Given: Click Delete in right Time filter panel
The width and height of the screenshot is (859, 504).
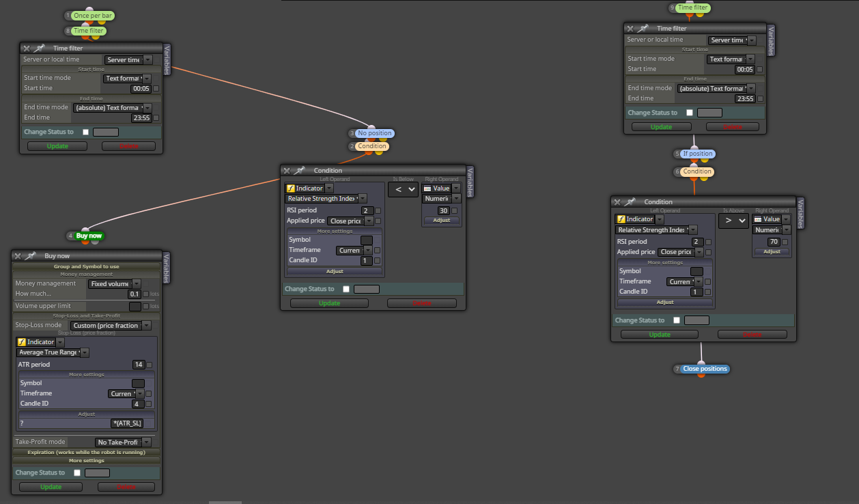Looking at the screenshot, I should point(732,127).
